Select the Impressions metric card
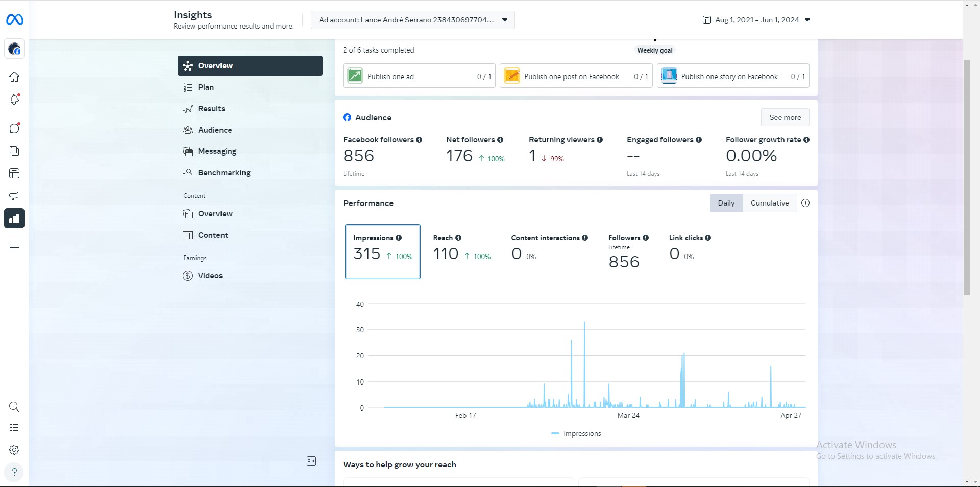 pyautogui.click(x=383, y=252)
